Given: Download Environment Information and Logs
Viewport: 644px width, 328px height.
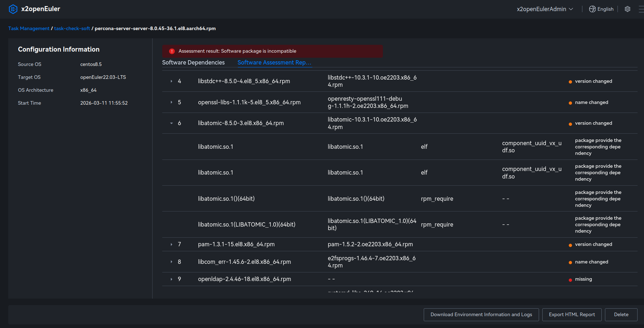Looking at the screenshot, I should (481, 314).
